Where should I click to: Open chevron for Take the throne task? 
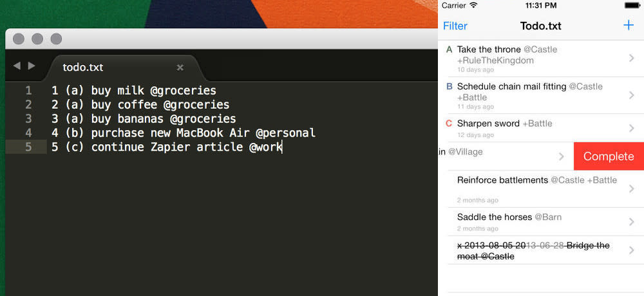(x=632, y=59)
